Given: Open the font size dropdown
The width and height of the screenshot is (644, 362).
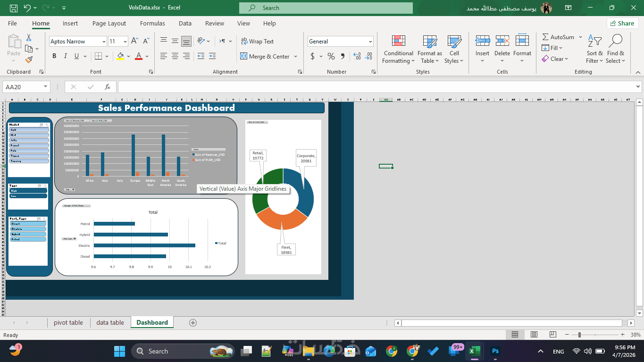Looking at the screenshot, I should coord(125,42).
